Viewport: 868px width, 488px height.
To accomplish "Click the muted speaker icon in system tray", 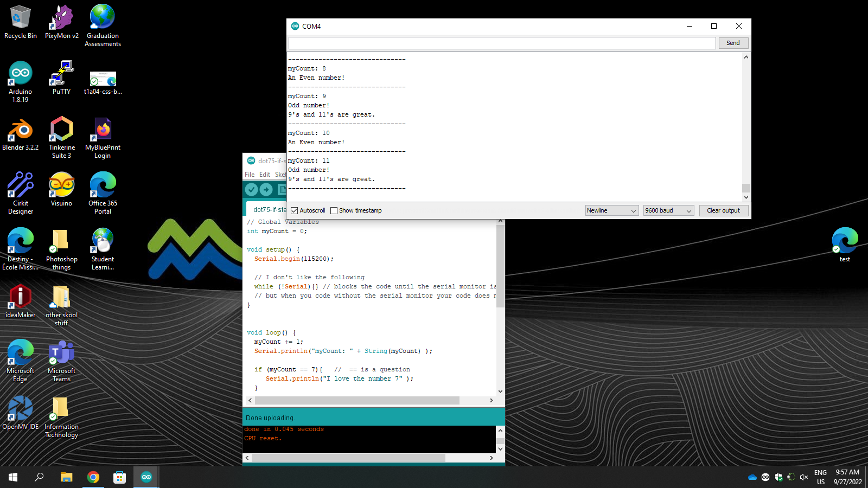I will click(804, 477).
